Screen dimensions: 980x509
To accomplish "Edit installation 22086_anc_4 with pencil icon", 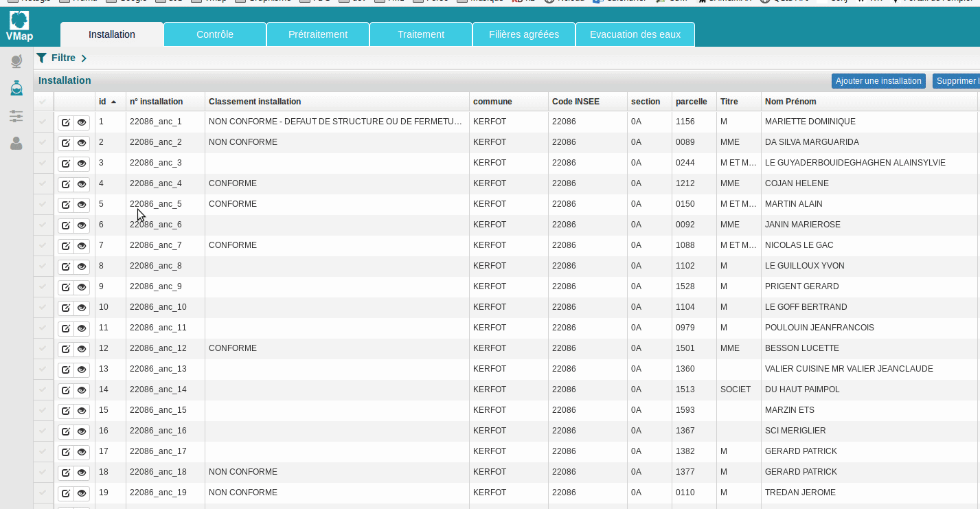I will [x=66, y=185].
